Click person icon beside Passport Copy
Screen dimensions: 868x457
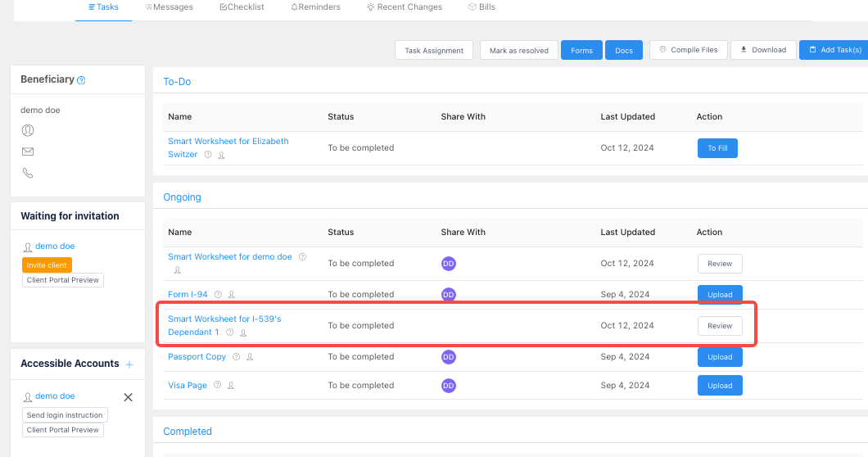[250, 357]
